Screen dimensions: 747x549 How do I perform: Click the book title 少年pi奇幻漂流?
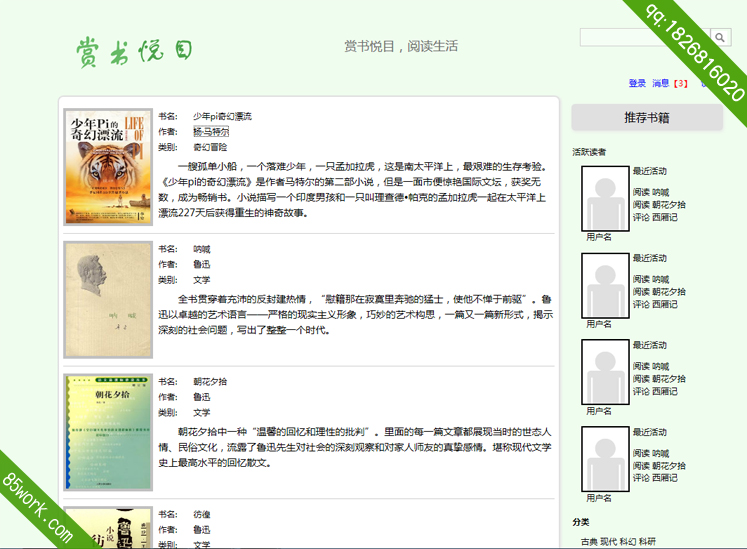click(x=222, y=116)
